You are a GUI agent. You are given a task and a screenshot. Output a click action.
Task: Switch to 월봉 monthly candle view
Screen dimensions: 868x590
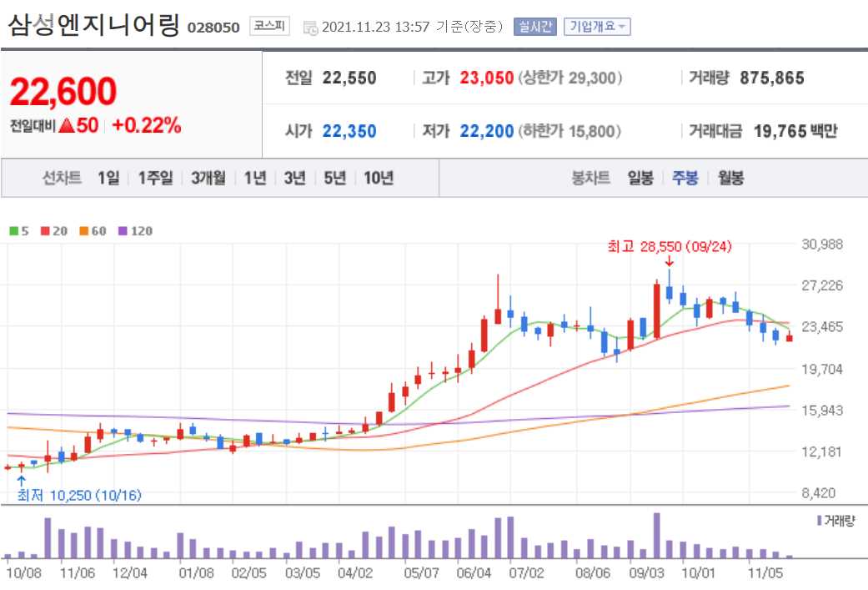730,177
